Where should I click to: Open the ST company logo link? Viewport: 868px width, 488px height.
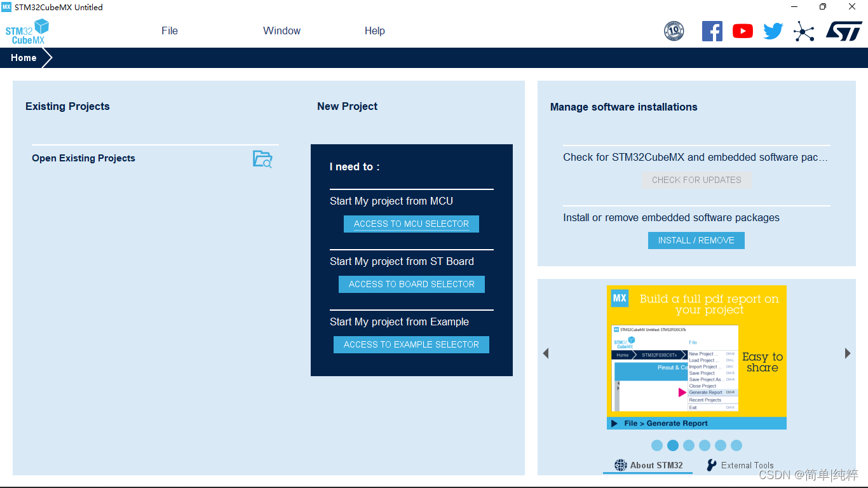pyautogui.click(x=844, y=30)
